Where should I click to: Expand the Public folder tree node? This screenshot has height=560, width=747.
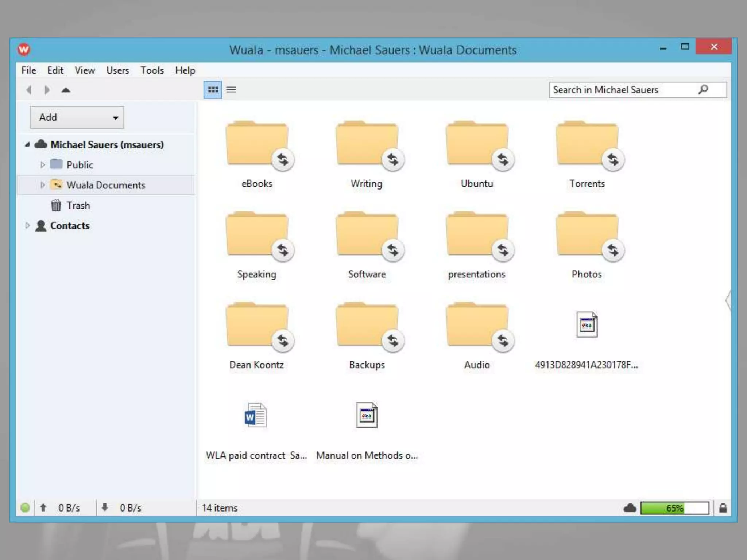[x=43, y=165]
